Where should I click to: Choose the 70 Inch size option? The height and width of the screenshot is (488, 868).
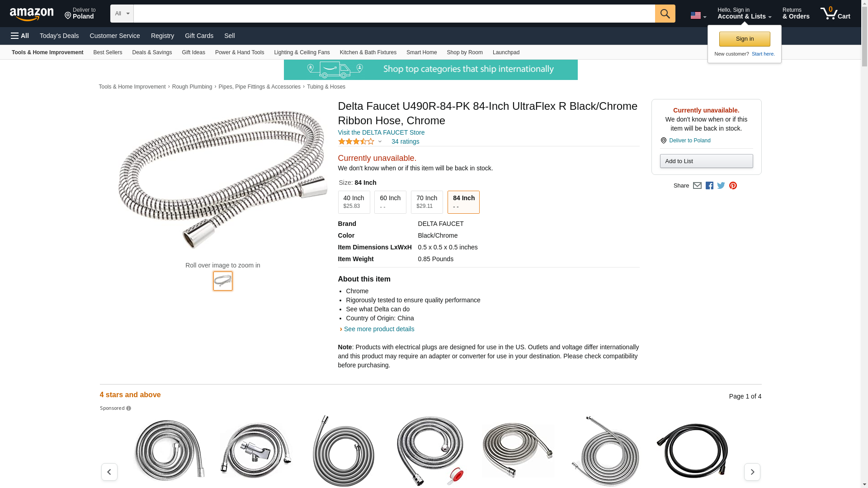[x=426, y=202]
